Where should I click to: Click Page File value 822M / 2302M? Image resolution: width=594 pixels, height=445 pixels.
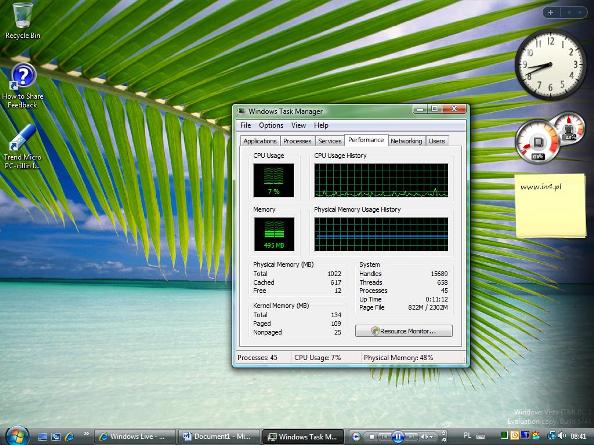[x=428, y=308]
